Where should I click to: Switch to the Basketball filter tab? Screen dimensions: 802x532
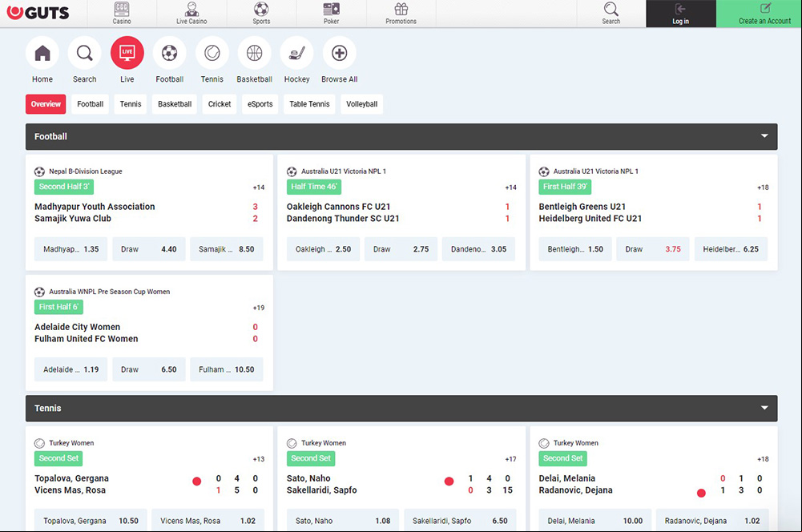pyautogui.click(x=175, y=104)
